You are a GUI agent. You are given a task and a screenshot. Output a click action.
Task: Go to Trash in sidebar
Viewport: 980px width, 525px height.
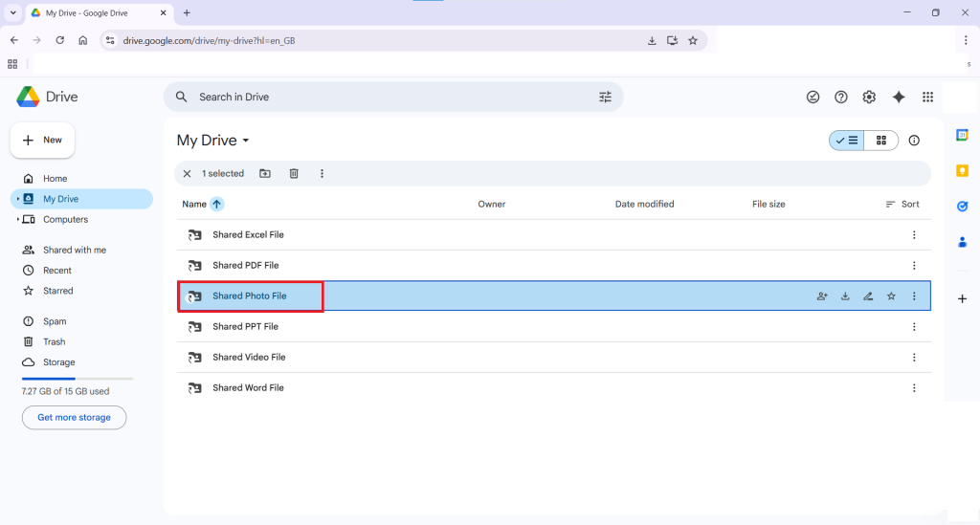click(54, 341)
